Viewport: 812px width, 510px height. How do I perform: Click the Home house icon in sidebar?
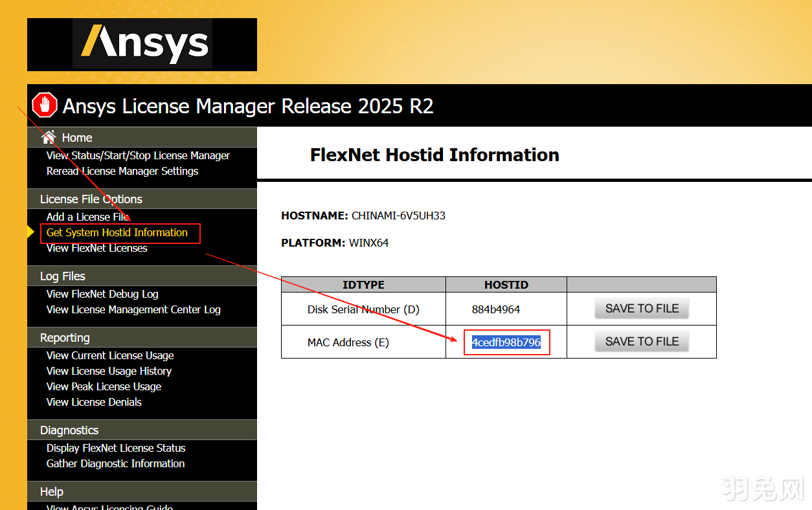click(47, 137)
